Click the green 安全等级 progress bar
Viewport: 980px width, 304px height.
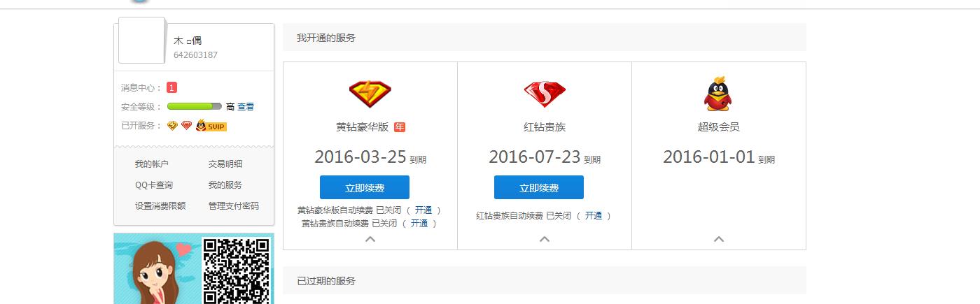(x=195, y=107)
